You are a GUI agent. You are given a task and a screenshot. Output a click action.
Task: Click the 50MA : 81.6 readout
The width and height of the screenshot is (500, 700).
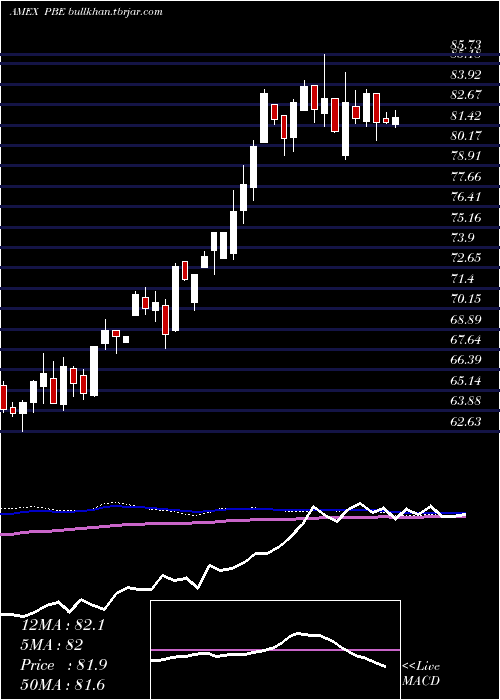63,685
